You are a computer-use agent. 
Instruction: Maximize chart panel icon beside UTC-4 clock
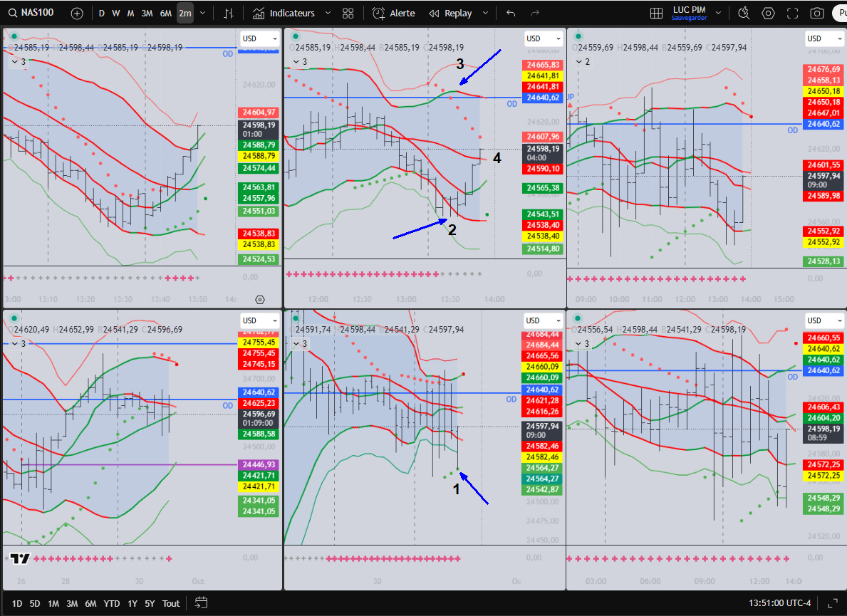tap(833, 603)
